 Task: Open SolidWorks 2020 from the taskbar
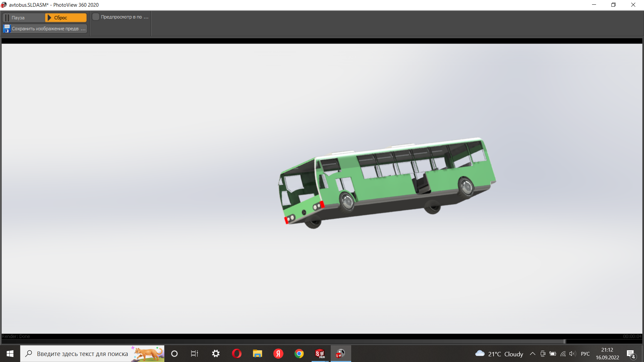(x=320, y=354)
